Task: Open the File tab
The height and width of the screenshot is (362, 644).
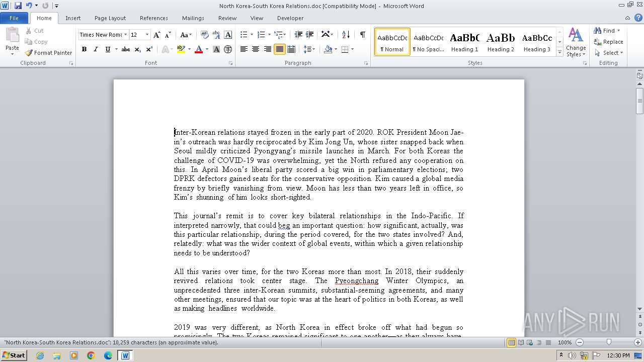Action: pos(14,18)
